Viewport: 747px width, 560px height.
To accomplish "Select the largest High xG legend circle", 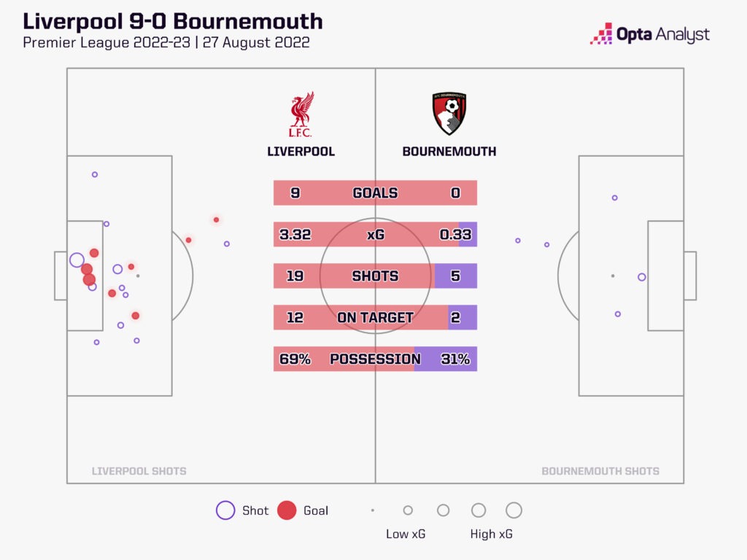I will (x=514, y=510).
